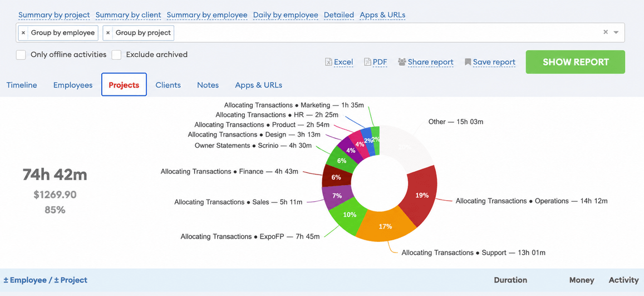This screenshot has width=644, height=296.
Task: Choose Summary by employee preset
Action: pyautogui.click(x=207, y=15)
